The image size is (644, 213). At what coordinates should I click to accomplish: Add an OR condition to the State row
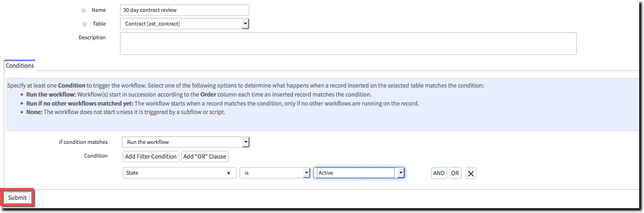coord(455,173)
